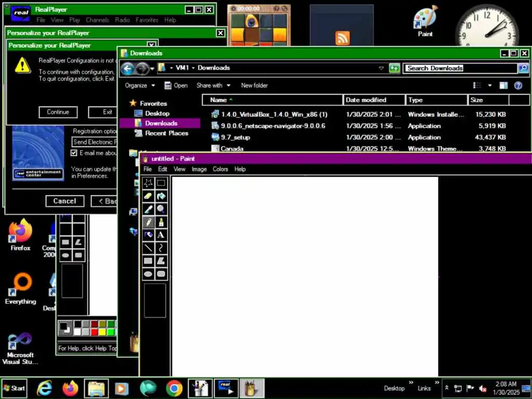Open Explorer help question mark icon
Viewport: 532px width, 399px height.
518,86
